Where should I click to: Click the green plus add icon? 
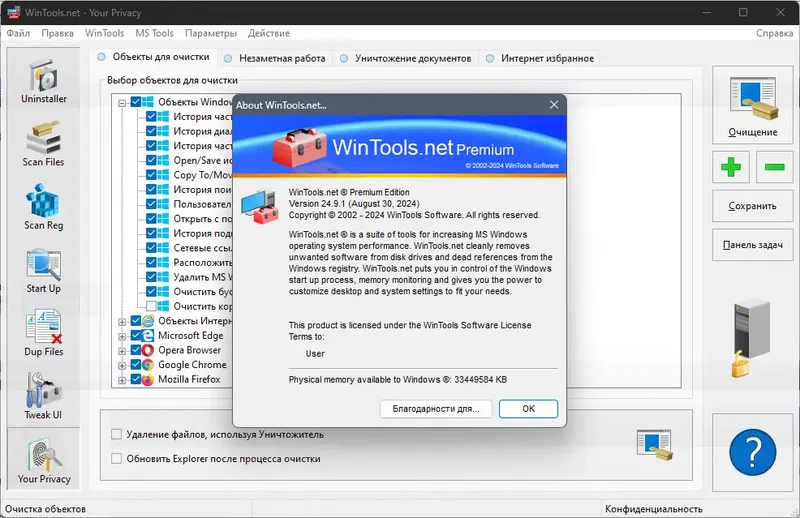(731, 167)
